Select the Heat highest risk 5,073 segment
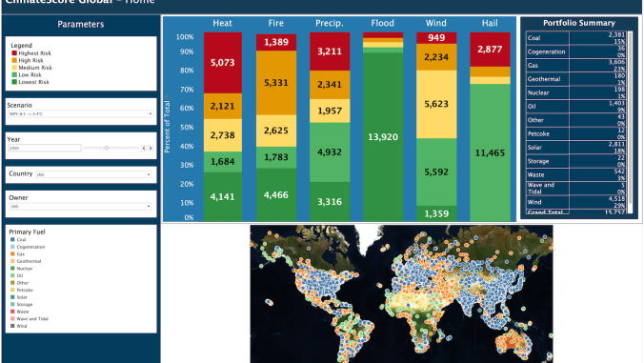 click(x=223, y=63)
